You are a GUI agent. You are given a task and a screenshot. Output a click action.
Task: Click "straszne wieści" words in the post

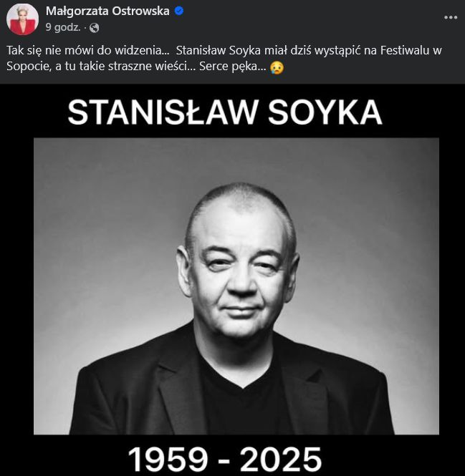coord(147,66)
